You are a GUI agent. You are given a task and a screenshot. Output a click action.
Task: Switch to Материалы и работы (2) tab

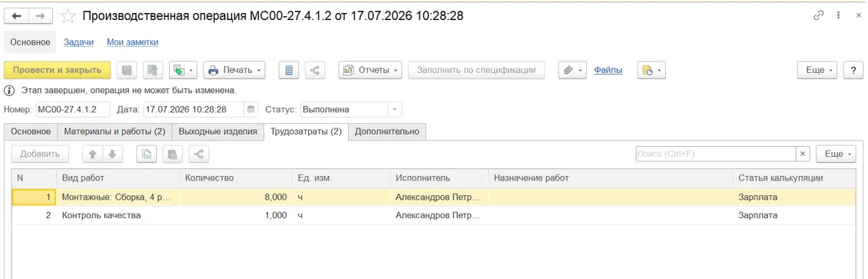click(x=114, y=131)
